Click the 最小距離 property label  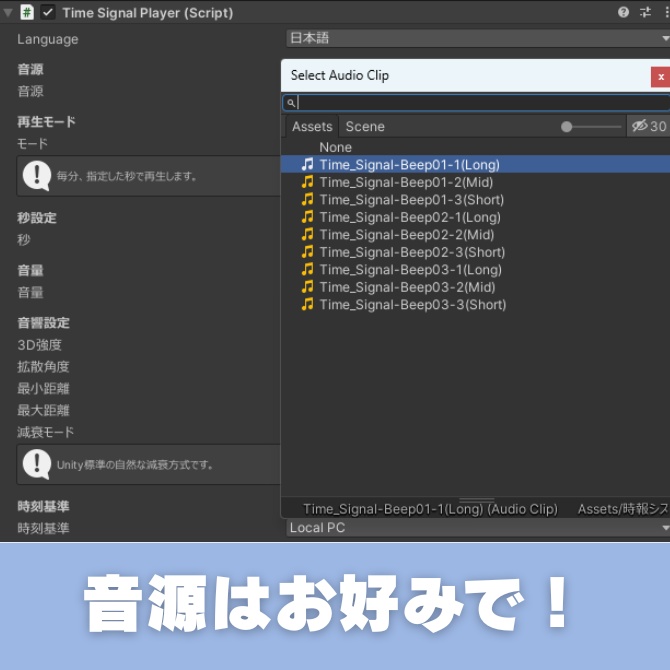click(43, 388)
